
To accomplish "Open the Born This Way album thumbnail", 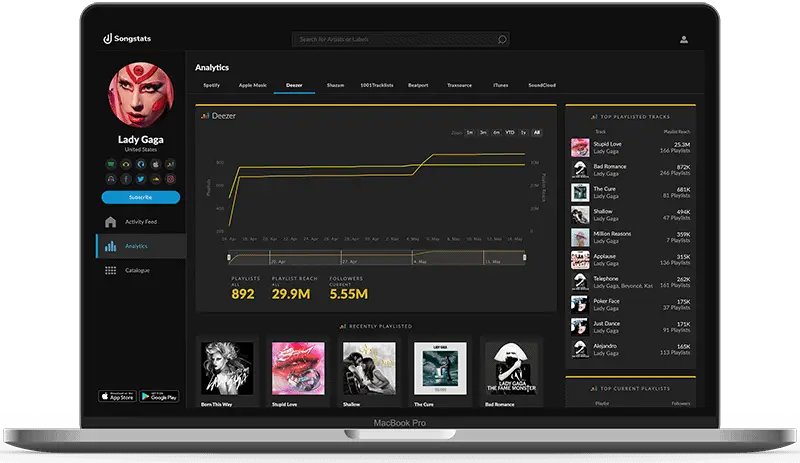I will [x=227, y=369].
